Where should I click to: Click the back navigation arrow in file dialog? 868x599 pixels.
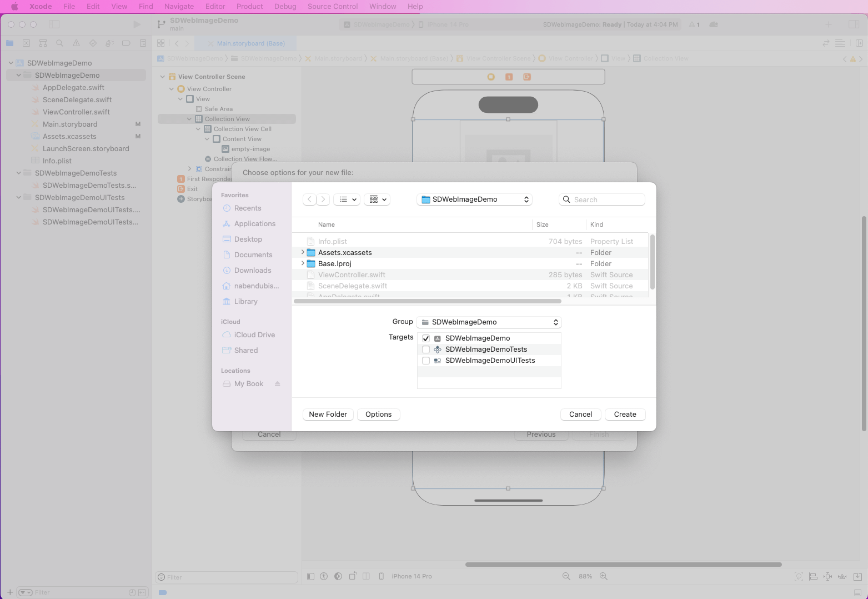click(310, 199)
